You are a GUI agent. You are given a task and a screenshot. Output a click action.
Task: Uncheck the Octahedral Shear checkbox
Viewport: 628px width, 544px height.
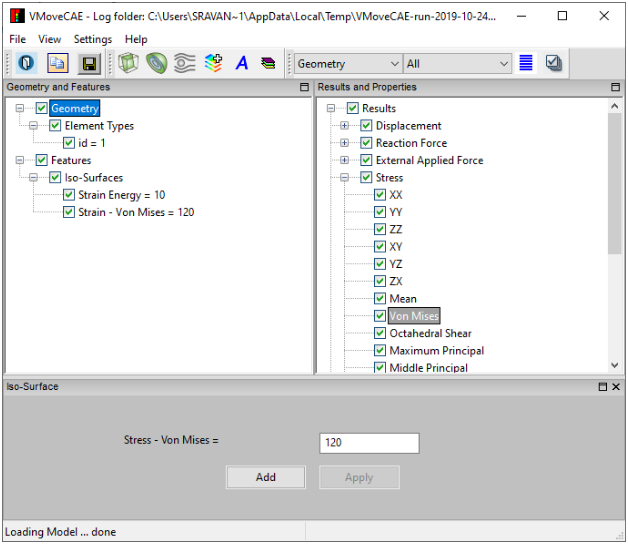(380, 333)
